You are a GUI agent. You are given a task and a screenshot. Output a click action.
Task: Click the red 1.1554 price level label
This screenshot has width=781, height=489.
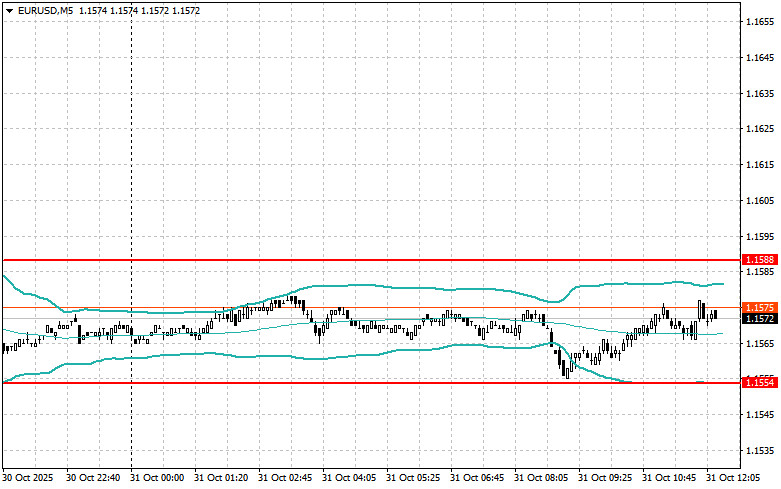[760, 382]
